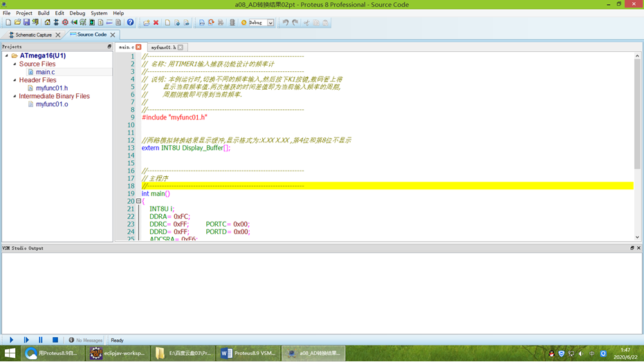Click the Rebuild Project toolbar icon

pyautogui.click(x=211, y=23)
